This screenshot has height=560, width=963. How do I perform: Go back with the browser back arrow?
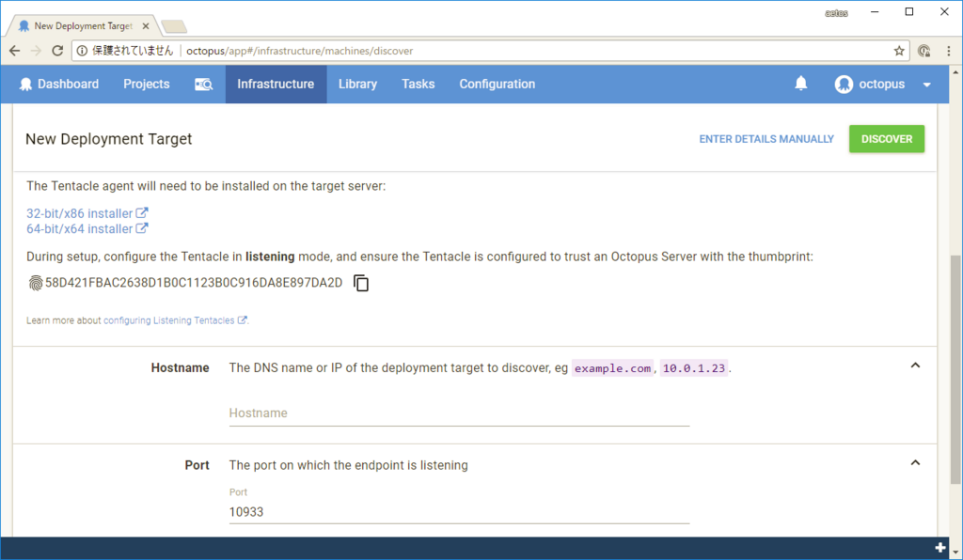15,51
